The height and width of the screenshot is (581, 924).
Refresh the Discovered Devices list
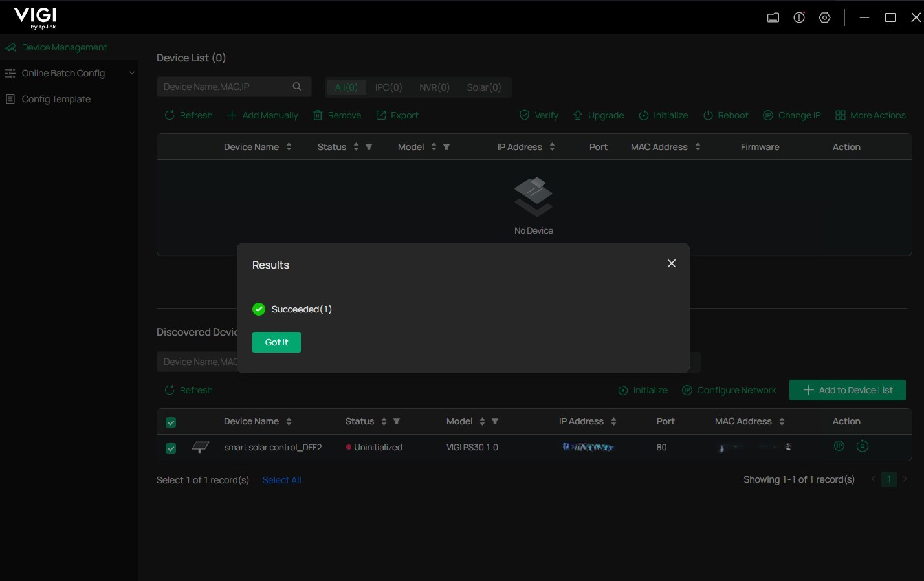pos(188,390)
